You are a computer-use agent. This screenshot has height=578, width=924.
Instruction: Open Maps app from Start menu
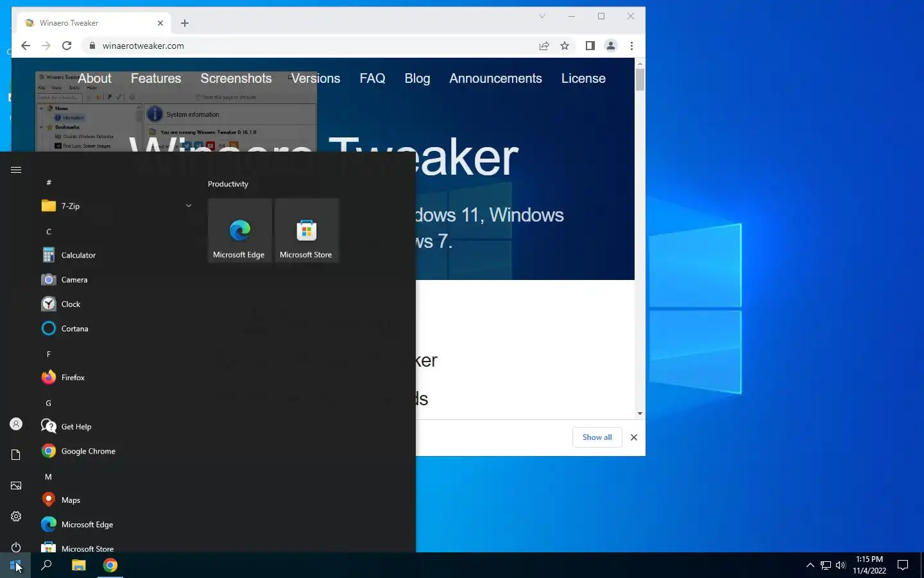click(x=116, y=500)
